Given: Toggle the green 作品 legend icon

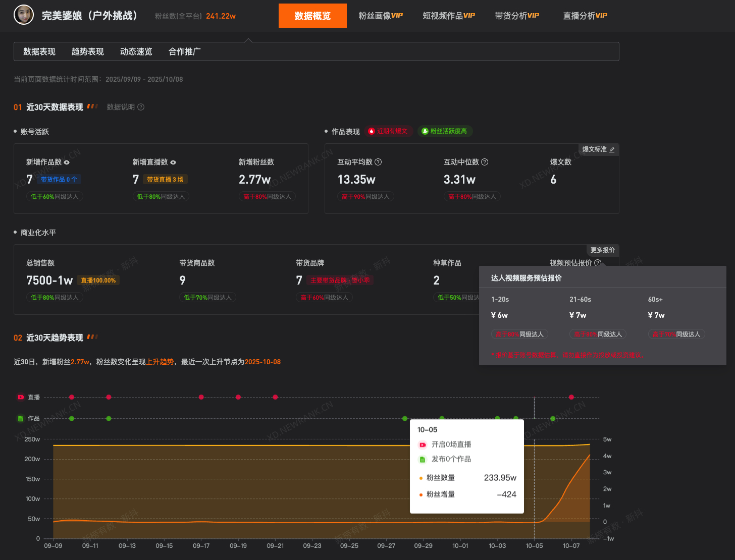Looking at the screenshot, I should pos(21,418).
